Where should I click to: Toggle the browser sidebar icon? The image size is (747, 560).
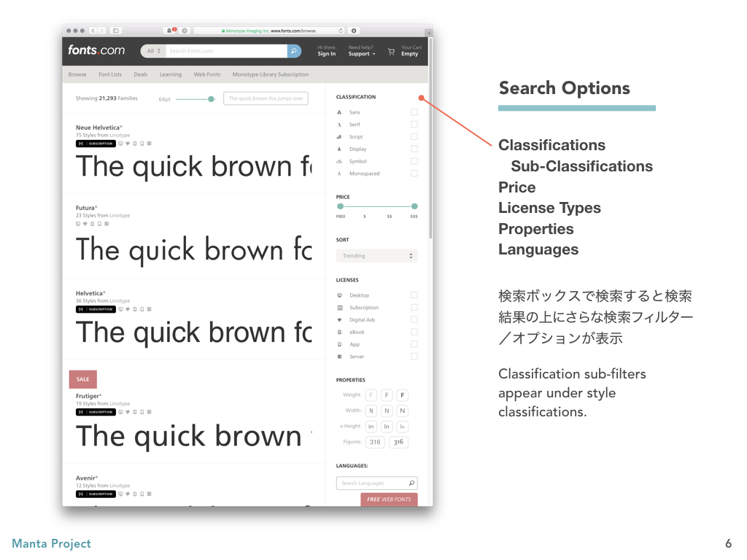click(x=116, y=31)
